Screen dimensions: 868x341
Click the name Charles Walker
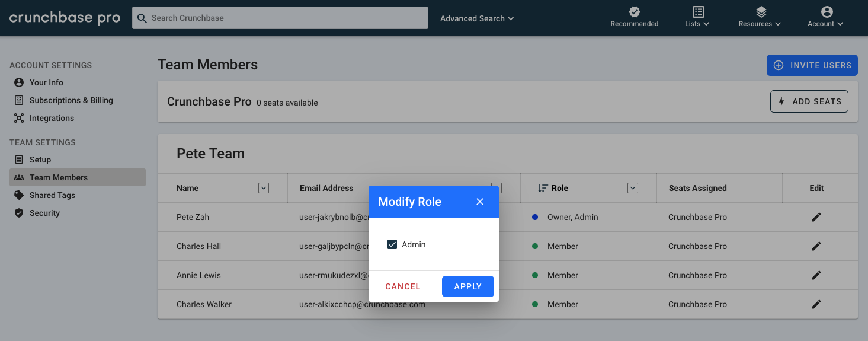click(x=204, y=304)
